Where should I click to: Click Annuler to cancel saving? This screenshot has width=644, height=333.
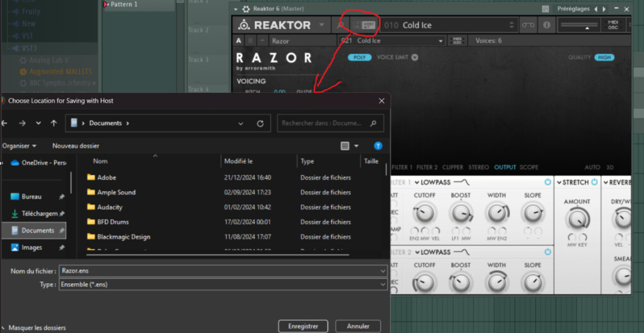coord(358,326)
